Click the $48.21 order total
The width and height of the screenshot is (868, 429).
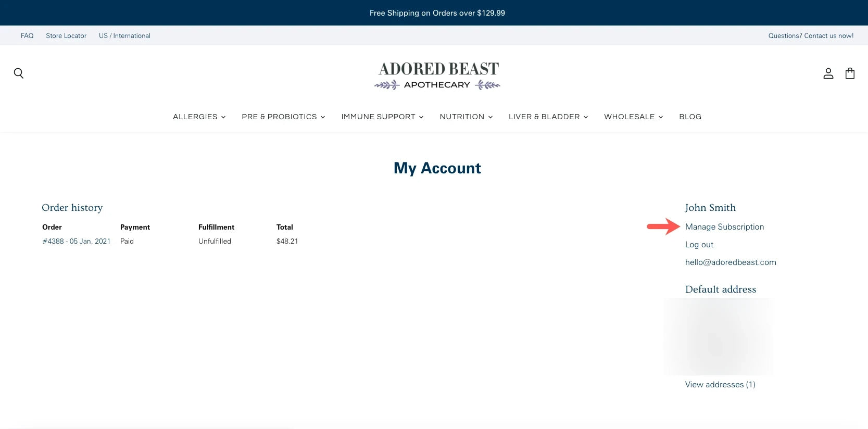coord(287,241)
